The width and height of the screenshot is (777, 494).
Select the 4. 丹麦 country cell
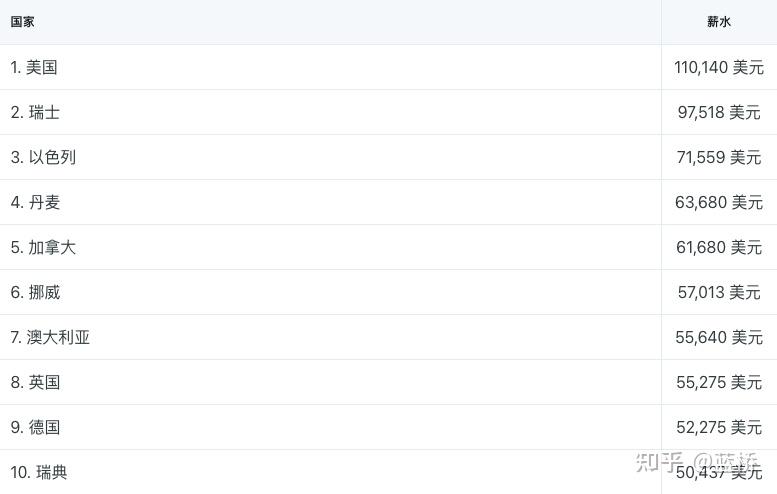point(35,202)
